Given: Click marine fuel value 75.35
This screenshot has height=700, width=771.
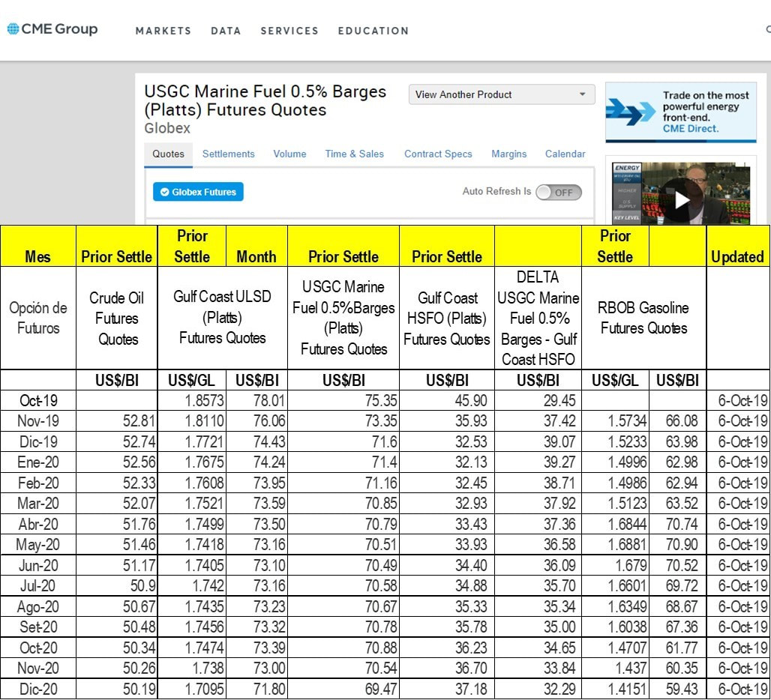Looking at the screenshot, I should 381,401.
